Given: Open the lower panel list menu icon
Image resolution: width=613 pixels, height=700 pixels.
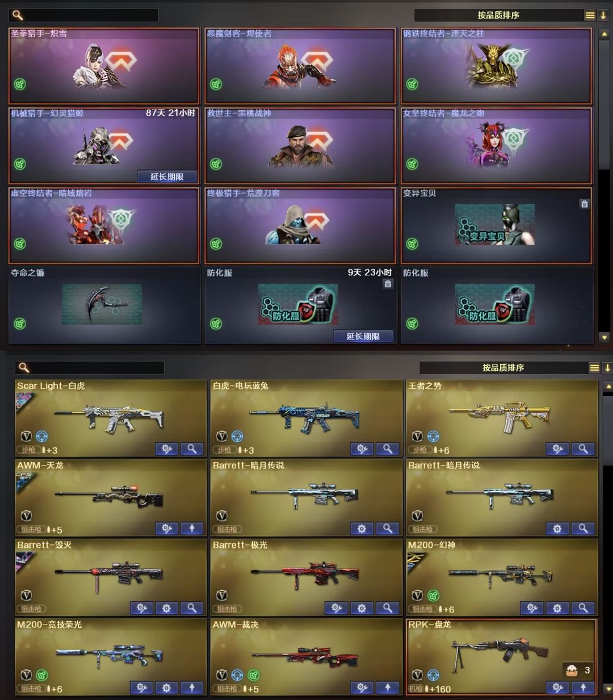Looking at the screenshot, I should (x=594, y=368).
